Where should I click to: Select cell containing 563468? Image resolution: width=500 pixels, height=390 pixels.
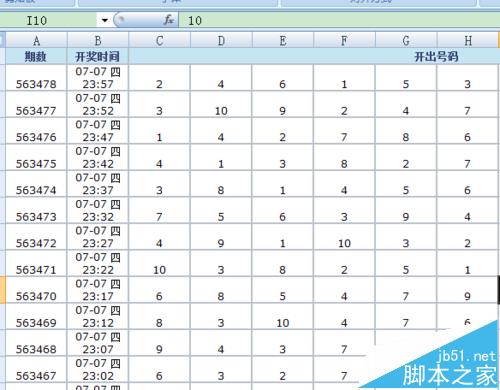[x=36, y=343]
